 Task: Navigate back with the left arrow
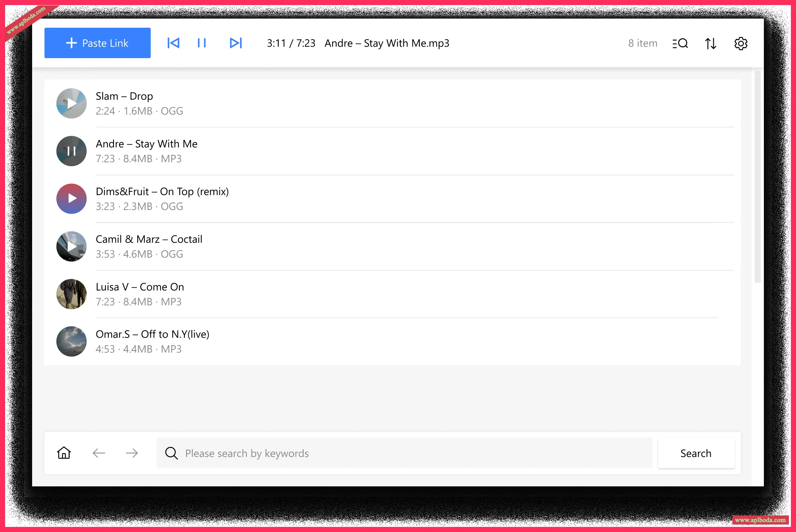click(x=99, y=453)
